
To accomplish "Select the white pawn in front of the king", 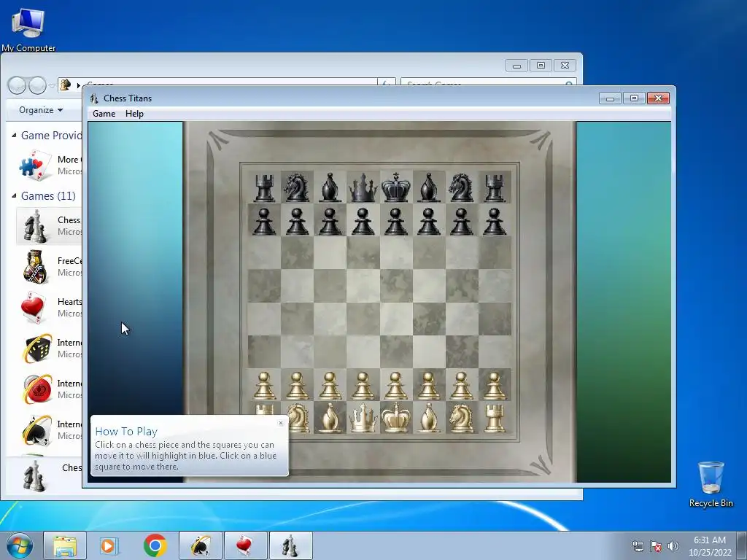I will [395, 385].
